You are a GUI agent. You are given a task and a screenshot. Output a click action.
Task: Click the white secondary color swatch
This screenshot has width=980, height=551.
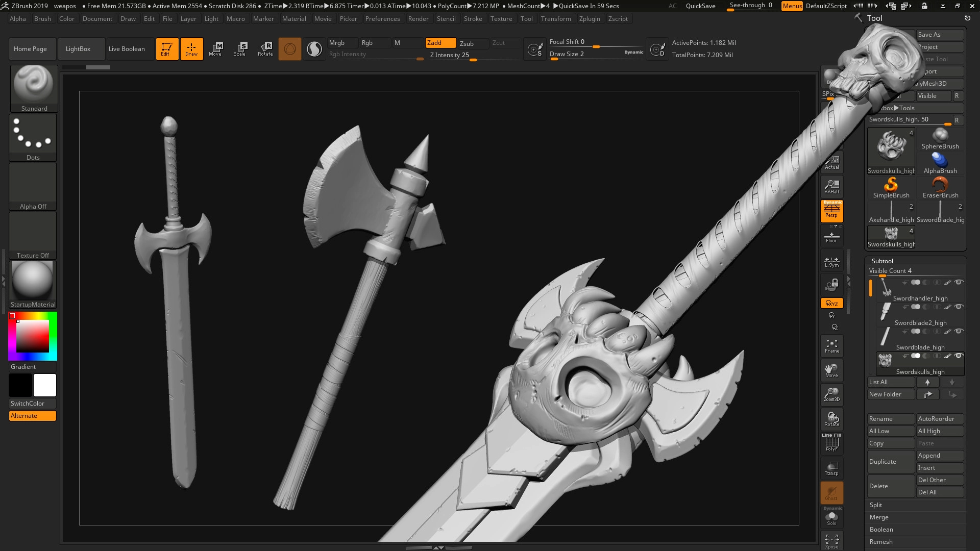[x=45, y=385]
